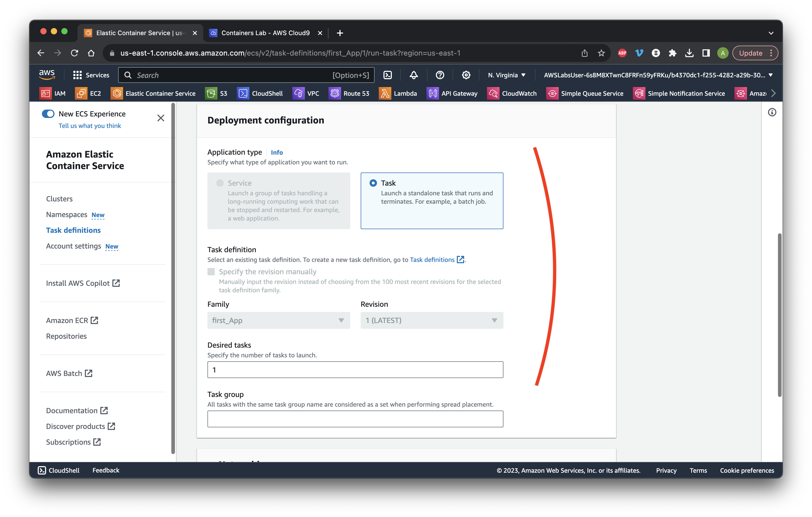
Task: Open the Family dropdown first_App
Action: click(278, 320)
